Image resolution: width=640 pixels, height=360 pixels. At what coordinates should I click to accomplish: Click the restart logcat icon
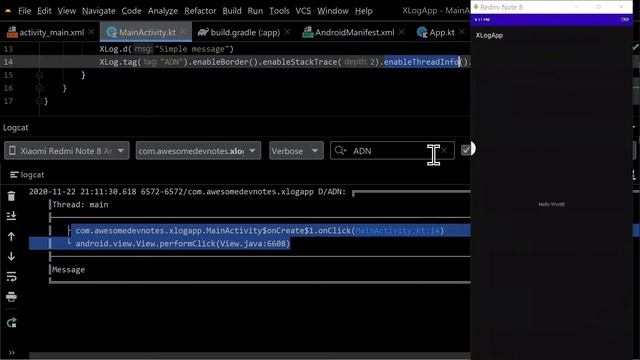pyautogui.click(x=11, y=323)
